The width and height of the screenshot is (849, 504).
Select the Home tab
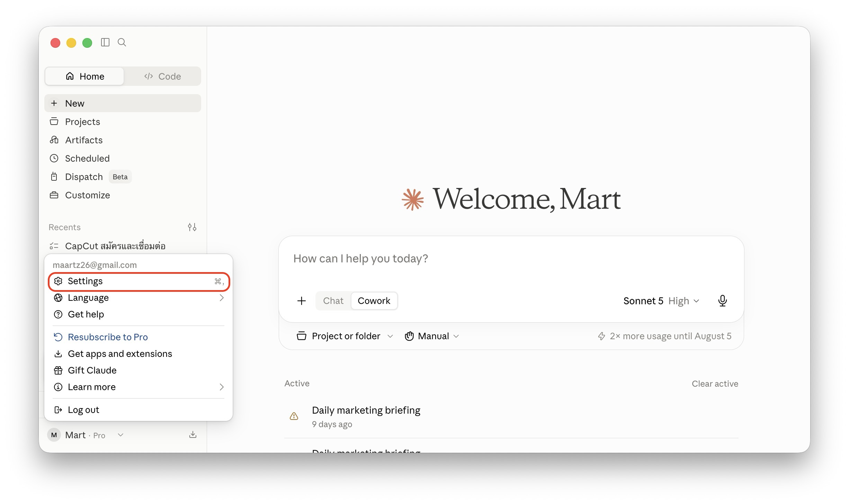pos(84,76)
